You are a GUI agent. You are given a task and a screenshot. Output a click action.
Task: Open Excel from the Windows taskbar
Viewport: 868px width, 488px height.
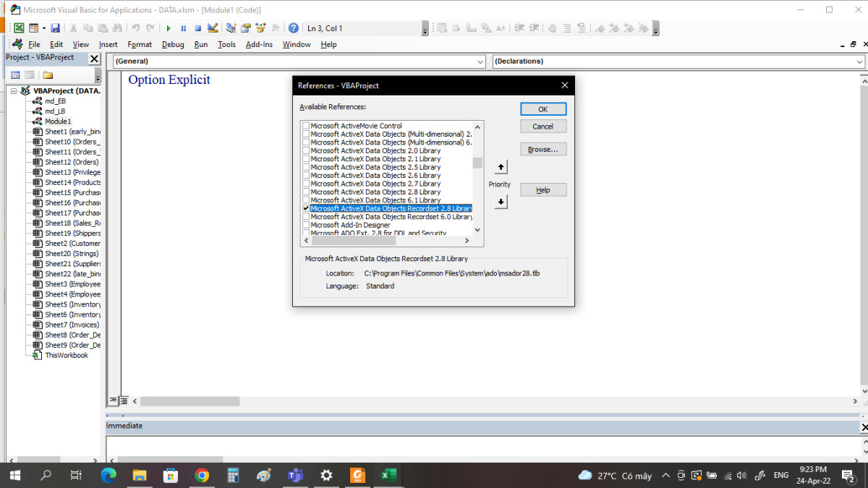point(388,475)
